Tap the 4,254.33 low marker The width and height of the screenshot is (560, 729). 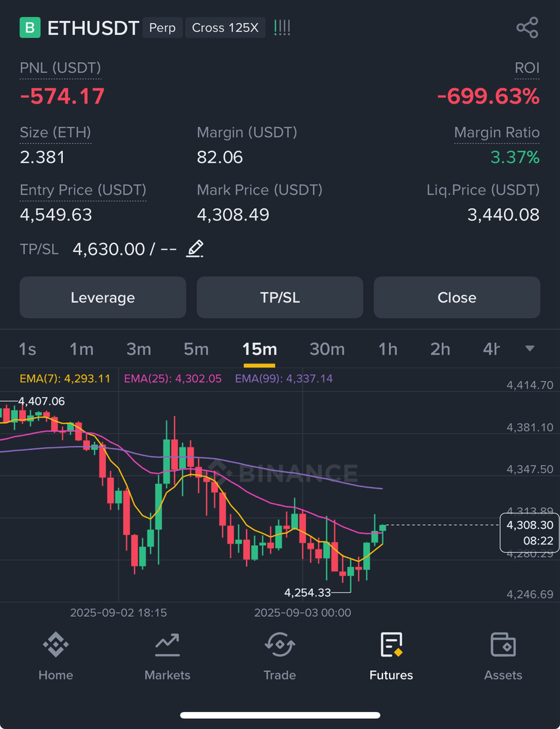[307, 593]
